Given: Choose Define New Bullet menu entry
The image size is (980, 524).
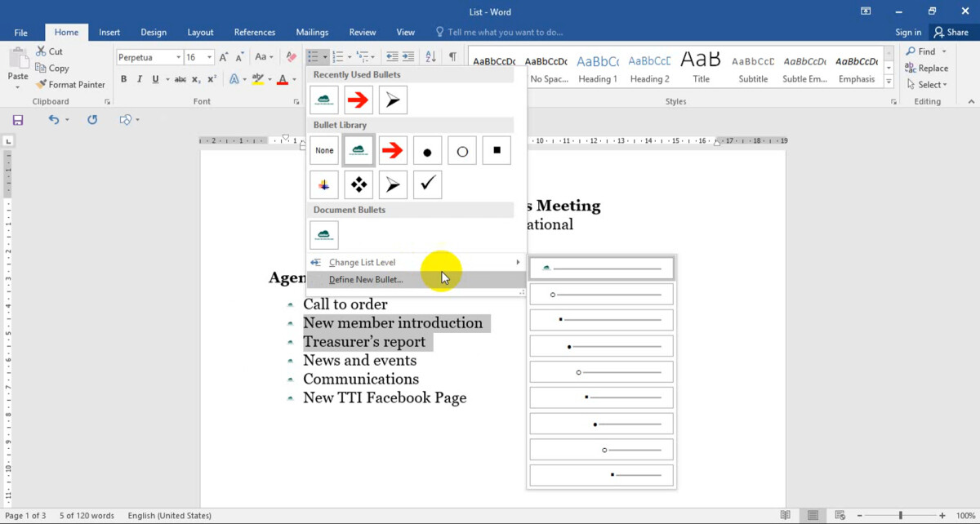Looking at the screenshot, I should tap(366, 280).
